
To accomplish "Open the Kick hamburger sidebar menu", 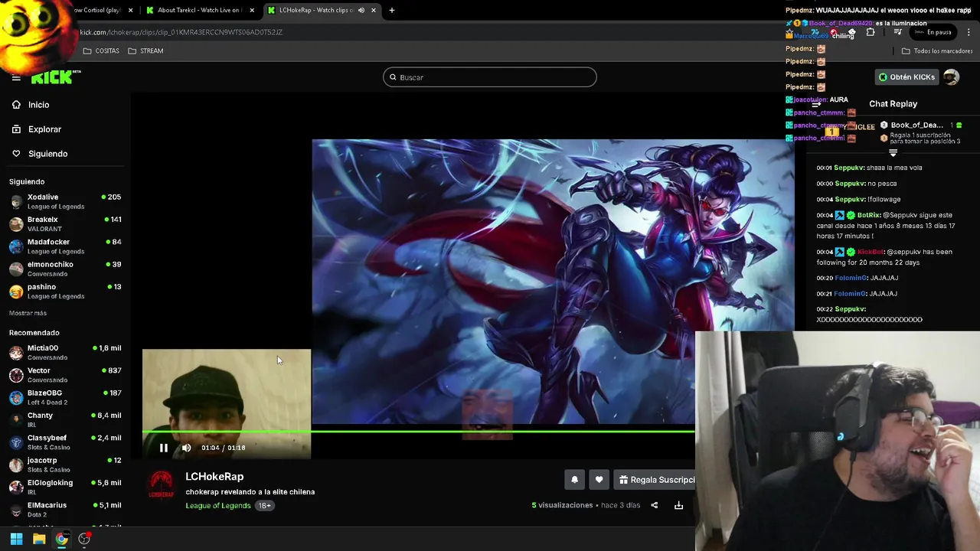I will tap(16, 77).
